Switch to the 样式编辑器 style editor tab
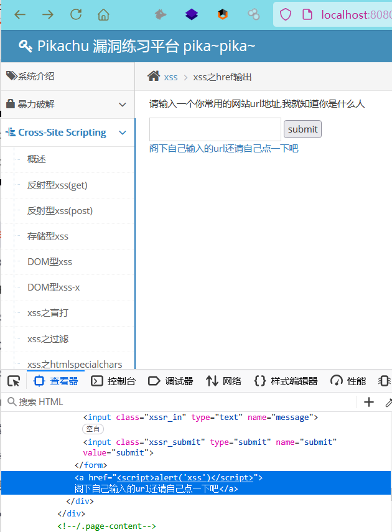 [x=286, y=381]
